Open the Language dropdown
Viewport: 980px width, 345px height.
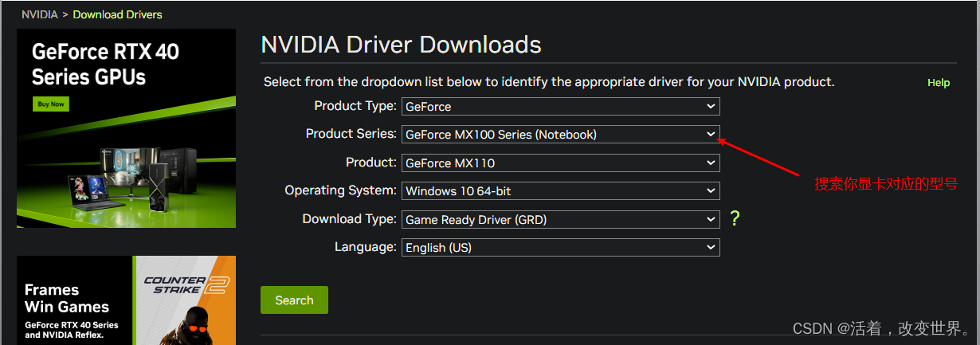click(561, 248)
